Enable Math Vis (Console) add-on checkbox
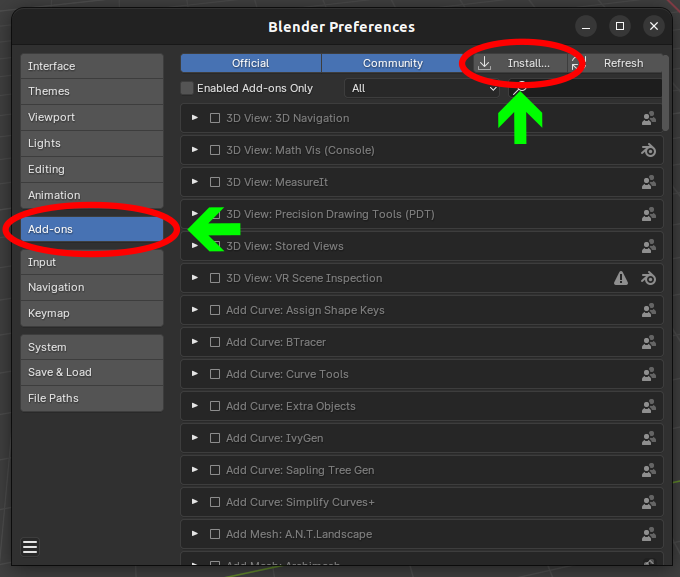 tap(215, 150)
